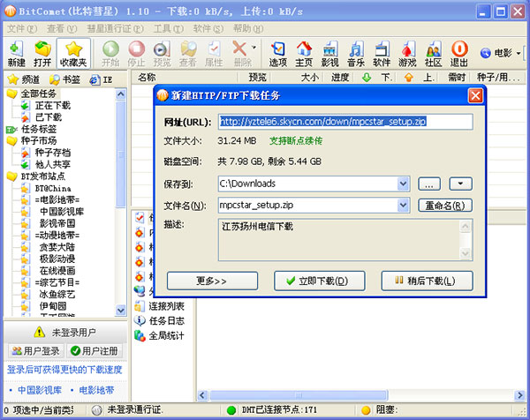Click the 退出 (Exit) toolbar icon
Image resolution: width=530 pixels, height=420 pixels.
point(459,53)
